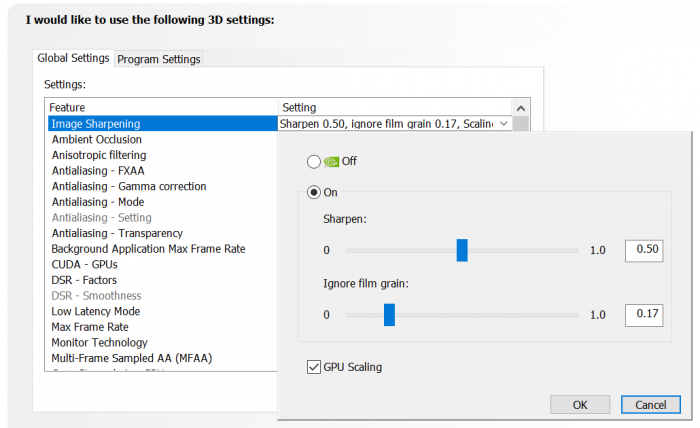Select Background Application Max Frame Rate row

point(162,249)
